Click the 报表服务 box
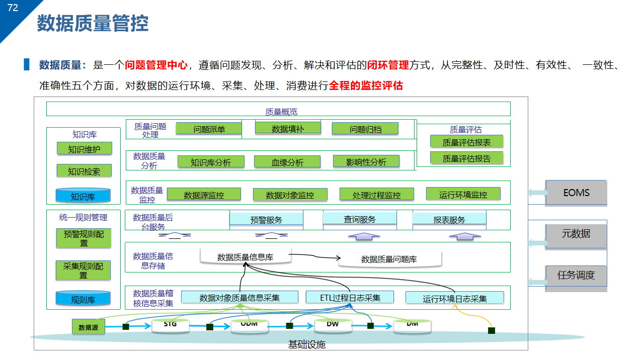 pos(449,219)
